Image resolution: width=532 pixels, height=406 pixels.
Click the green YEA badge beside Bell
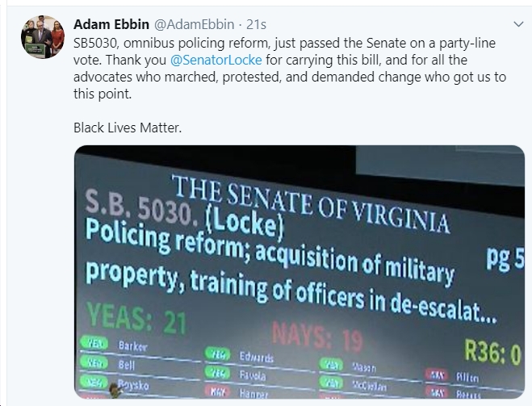point(94,363)
